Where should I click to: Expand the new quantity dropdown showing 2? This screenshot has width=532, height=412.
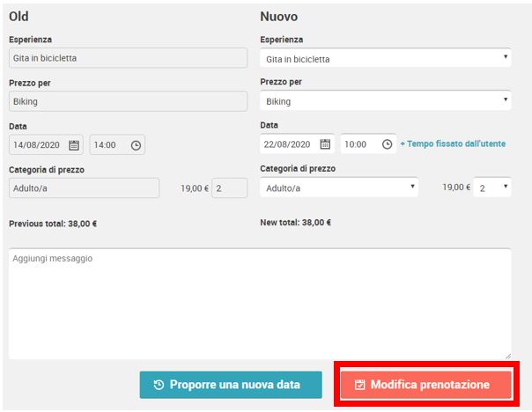pyautogui.click(x=492, y=188)
